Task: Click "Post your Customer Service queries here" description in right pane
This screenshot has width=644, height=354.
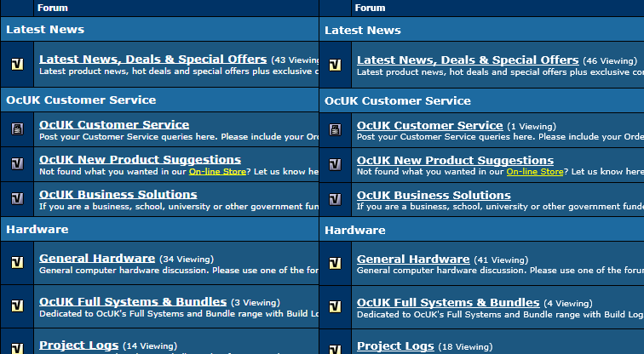Action: click(500, 137)
